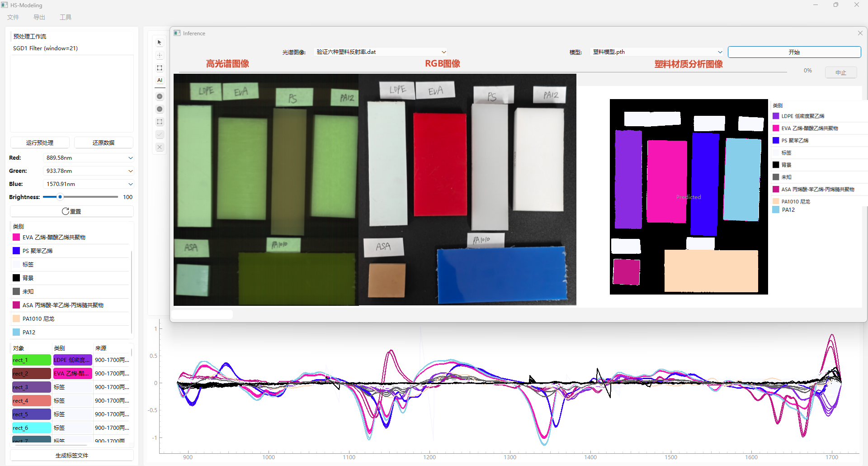Click the 中止 abort button
The height and width of the screenshot is (466, 868).
(x=841, y=72)
